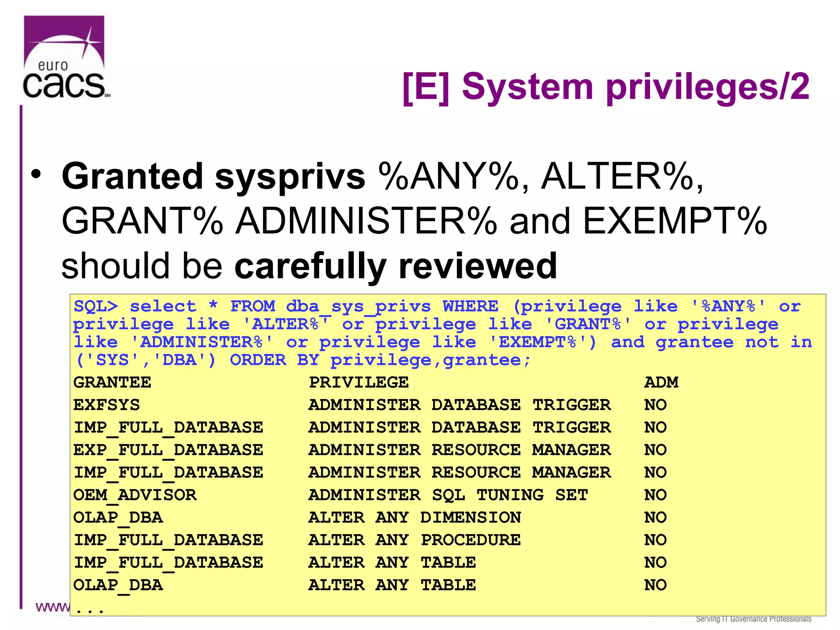The width and height of the screenshot is (840, 630).
Task: Click 'ALTER ANY DIMENSION' privilege cell
Action: coord(415,518)
